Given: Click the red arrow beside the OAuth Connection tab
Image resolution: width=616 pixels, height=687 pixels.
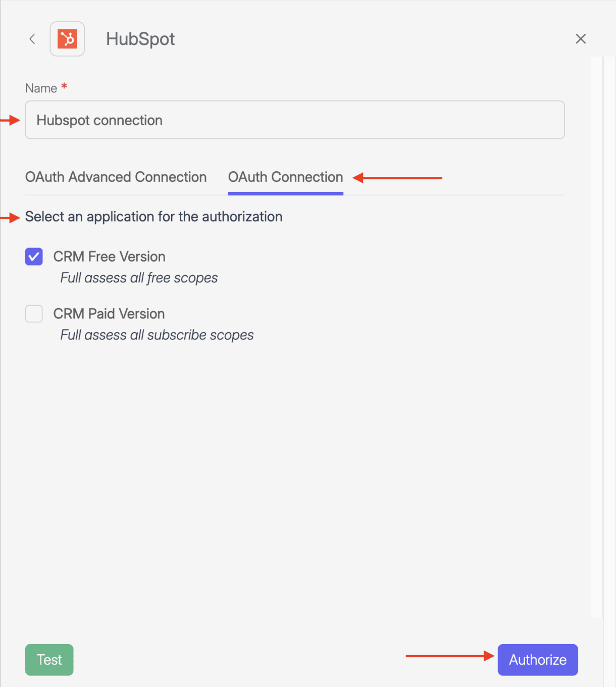Looking at the screenshot, I should point(397,178).
